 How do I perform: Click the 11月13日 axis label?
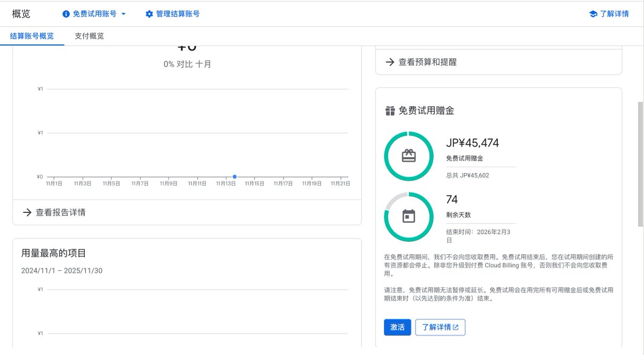[225, 183]
